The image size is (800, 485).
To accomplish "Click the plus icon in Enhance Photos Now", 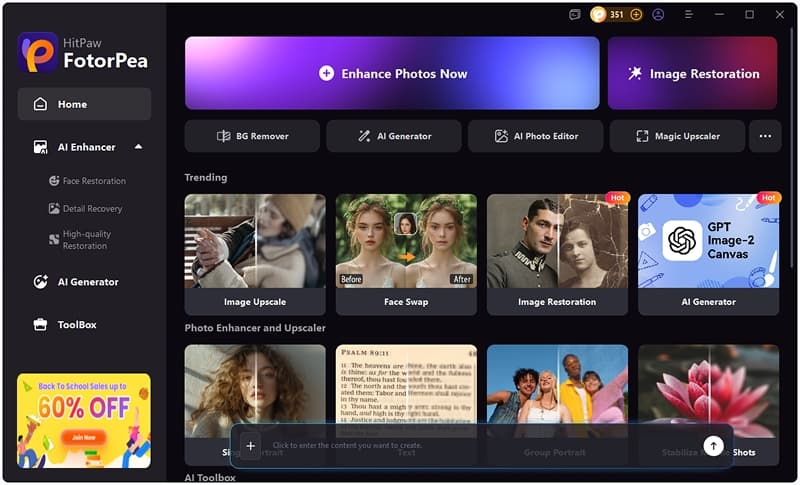I will tap(327, 73).
